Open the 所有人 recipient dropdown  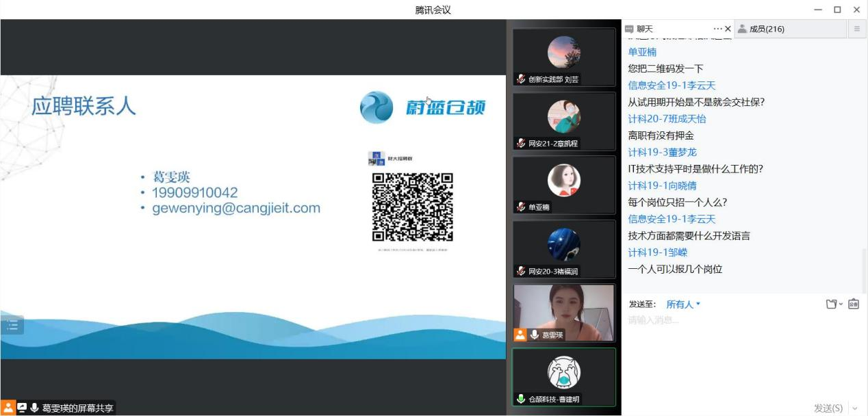683,304
